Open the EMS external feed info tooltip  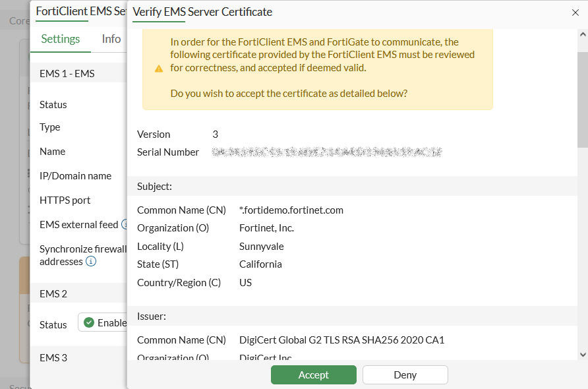[125, 224]
